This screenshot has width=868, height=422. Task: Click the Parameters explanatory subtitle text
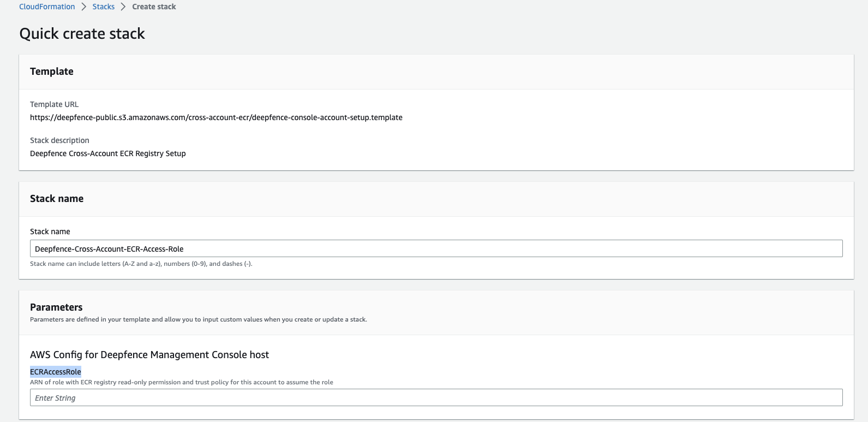point(199,319)
